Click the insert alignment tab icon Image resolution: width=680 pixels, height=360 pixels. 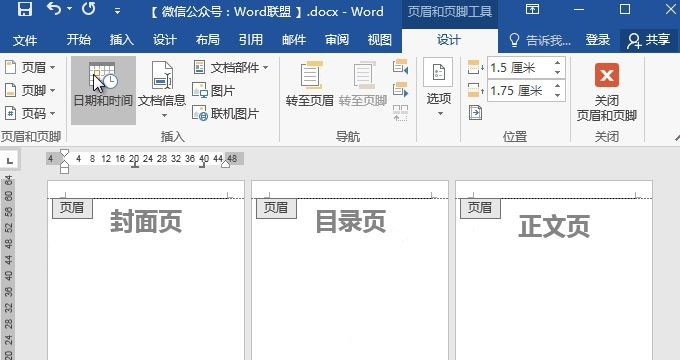475,113
